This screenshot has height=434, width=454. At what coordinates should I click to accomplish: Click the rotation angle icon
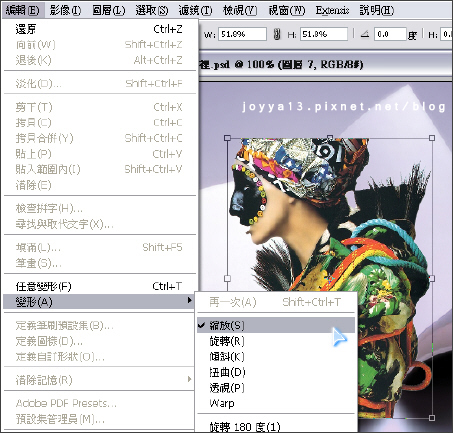[365, 34]
